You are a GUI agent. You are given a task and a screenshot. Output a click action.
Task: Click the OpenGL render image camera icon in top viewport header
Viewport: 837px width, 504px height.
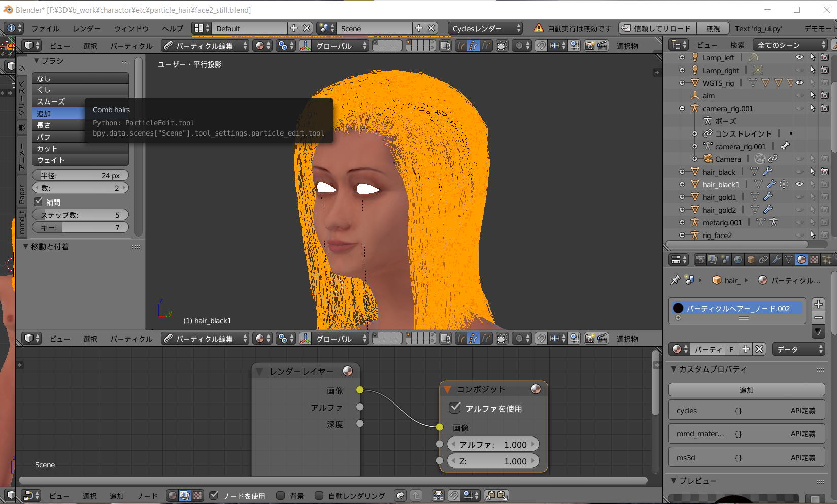click(589, 46)
